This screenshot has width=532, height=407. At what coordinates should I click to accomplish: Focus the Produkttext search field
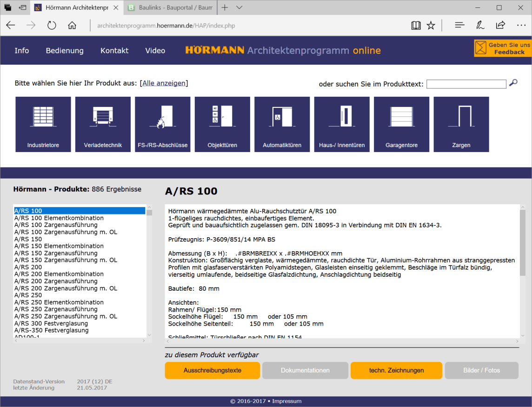pyautogui.click(x=466, y=84)
